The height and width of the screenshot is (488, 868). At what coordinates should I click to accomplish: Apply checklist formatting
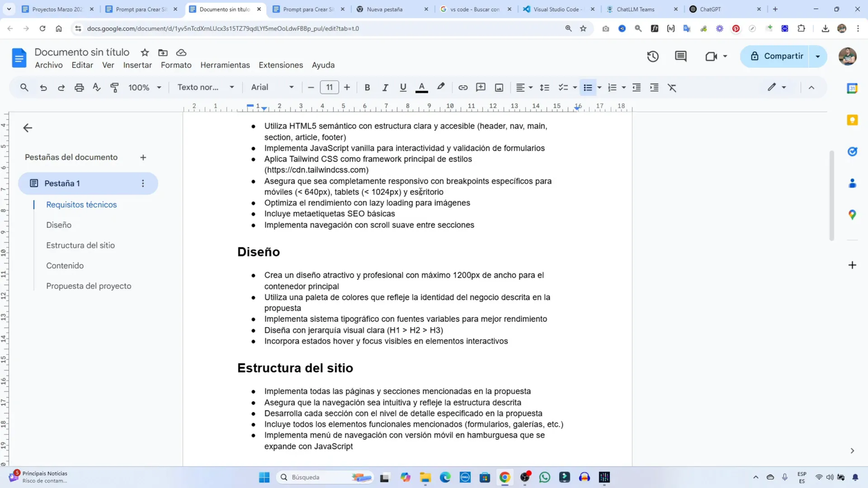[x=563, y=87]
